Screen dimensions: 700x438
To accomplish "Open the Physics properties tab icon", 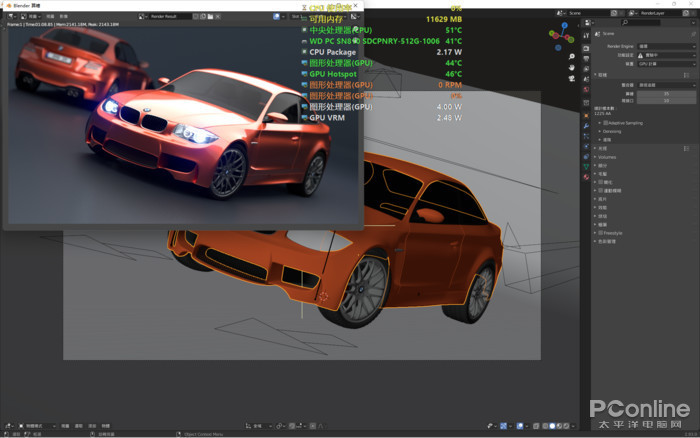I will (586, 146).
